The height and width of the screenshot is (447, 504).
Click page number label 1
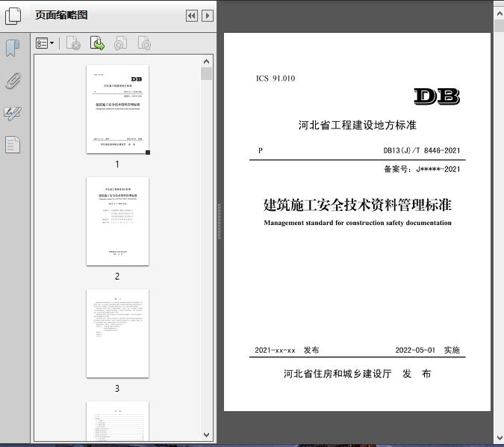coord(117,164)
